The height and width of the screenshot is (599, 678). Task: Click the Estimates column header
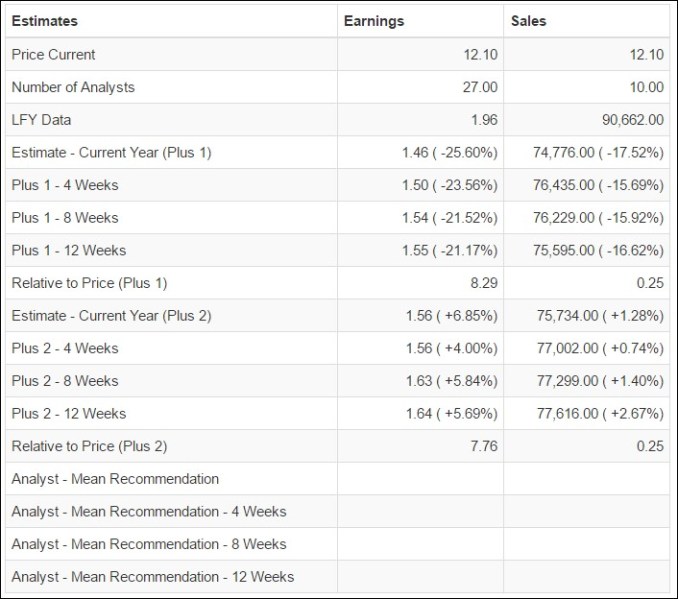coord(45,21)
